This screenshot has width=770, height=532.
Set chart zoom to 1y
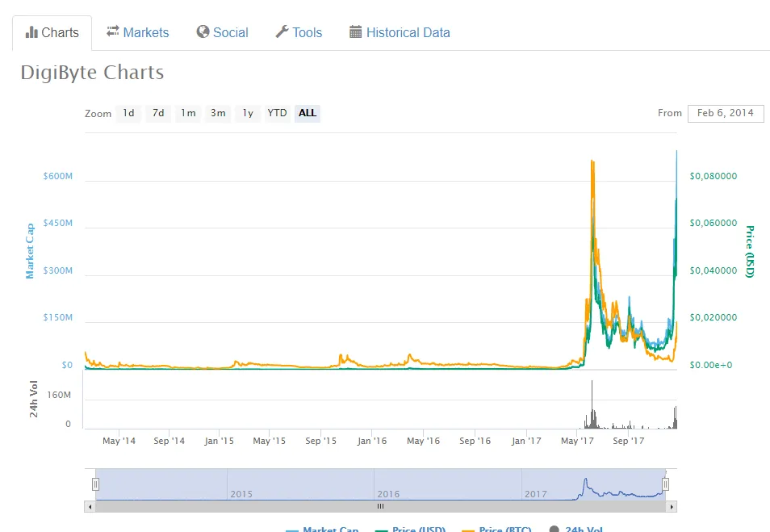point(248,113)
